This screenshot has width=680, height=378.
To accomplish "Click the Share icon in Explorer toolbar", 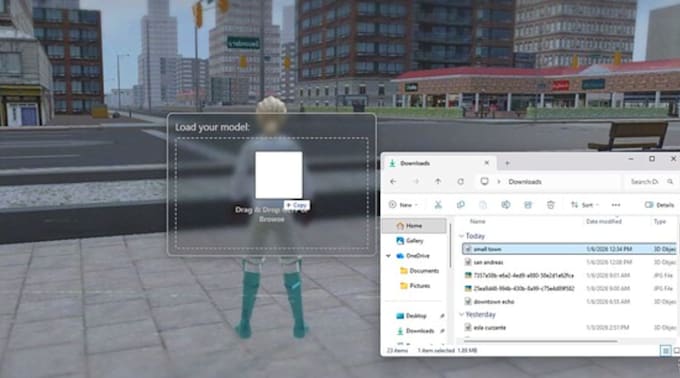I will 528,205.
